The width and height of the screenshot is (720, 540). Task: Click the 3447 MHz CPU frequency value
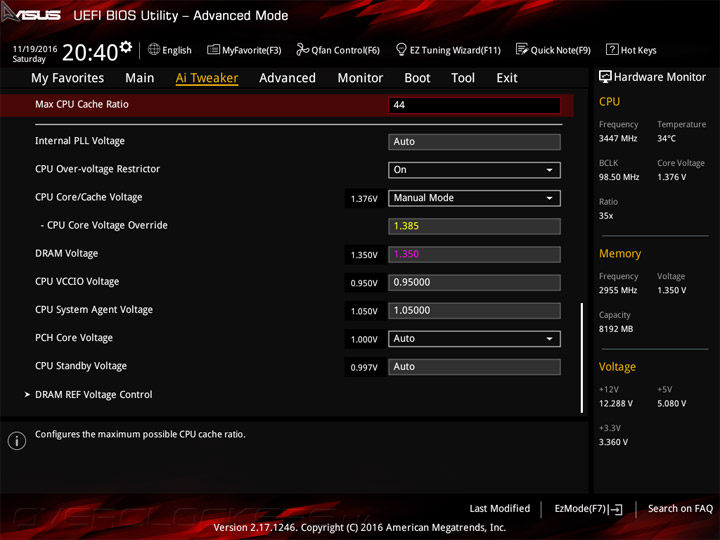point(618,138)
